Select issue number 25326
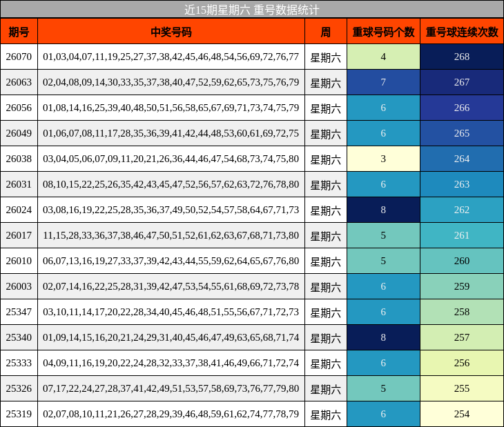The height and width of the screenshot is (427, 504). pos(19,388)
